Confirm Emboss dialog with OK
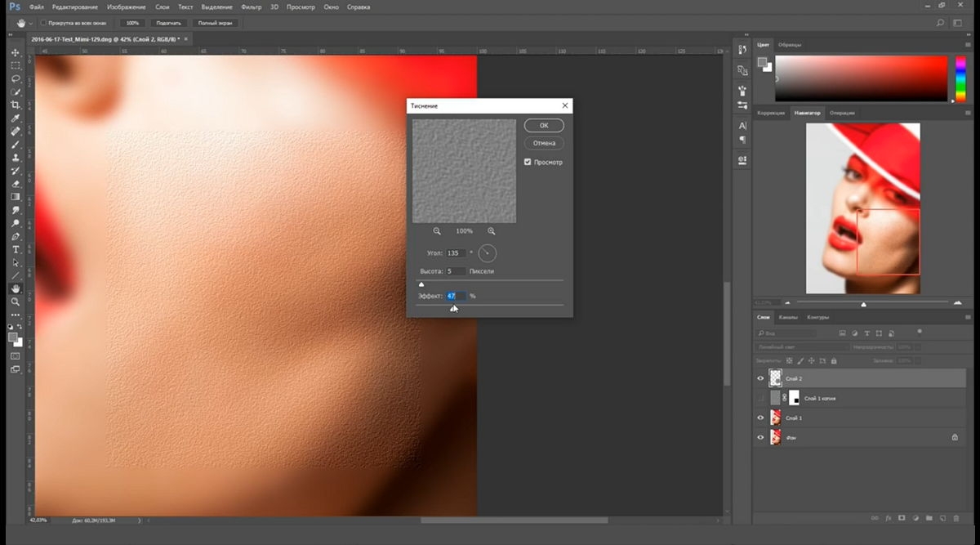Image resolution: width=980 pixels, height=545 pixels. tap(544, 125)
